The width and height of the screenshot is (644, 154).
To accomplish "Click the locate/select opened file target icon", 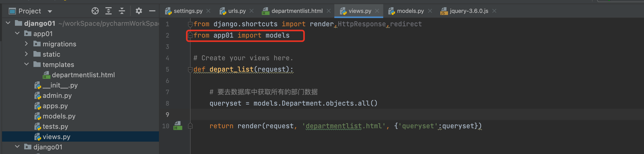I will (x=95, y=11).
